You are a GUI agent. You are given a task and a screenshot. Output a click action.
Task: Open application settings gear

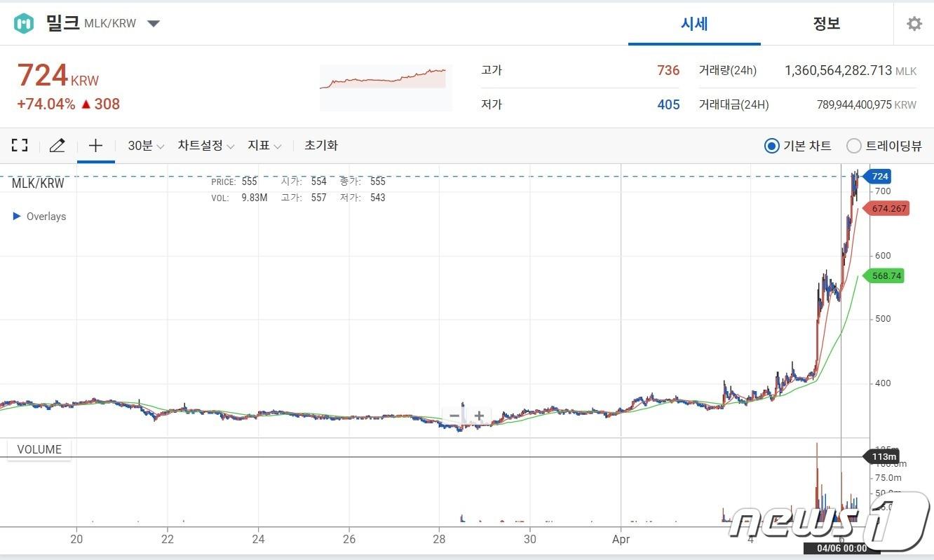[914, 23]
